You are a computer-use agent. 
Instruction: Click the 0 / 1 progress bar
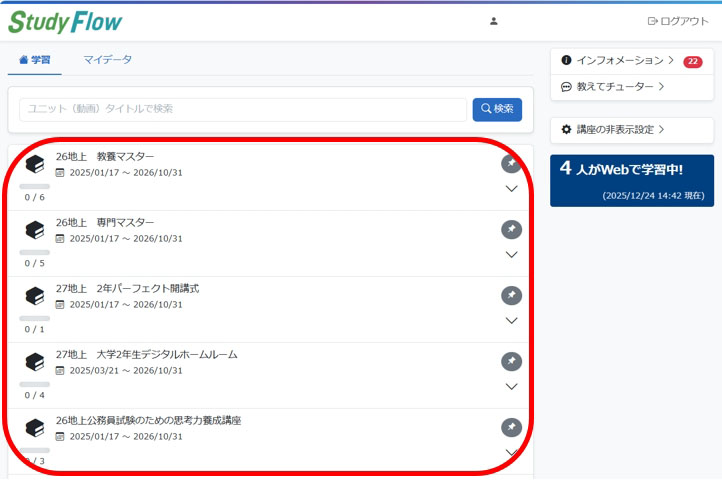click(35, 318)
